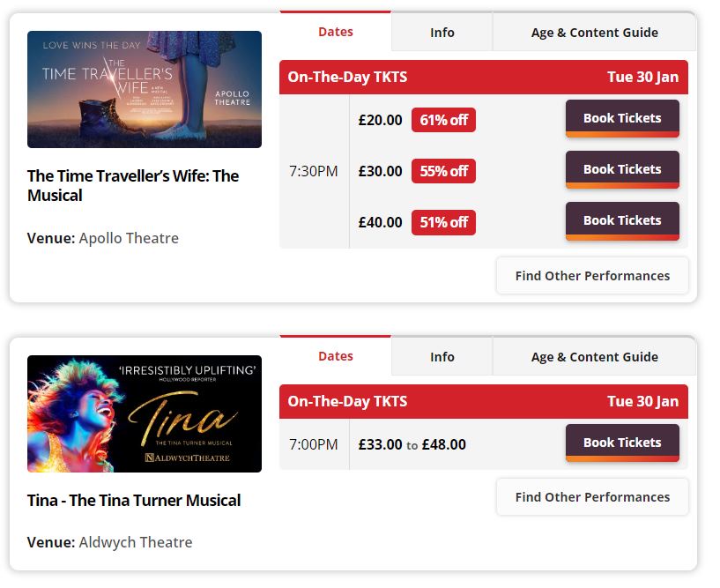This screenshot has width=720, height=588.
Task: Switch to the Info tab for Time Traveller's Wife
Action: click(441, 31)
